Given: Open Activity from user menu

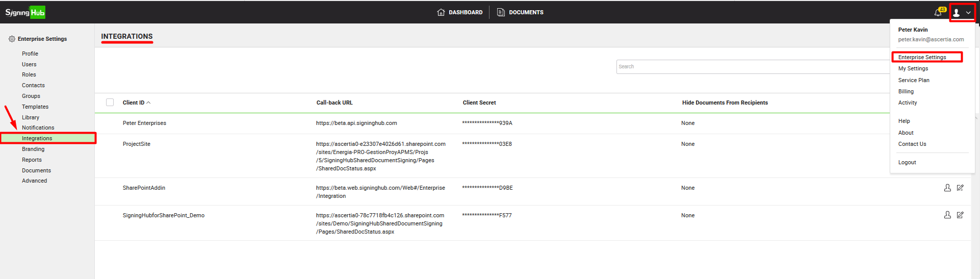Looking at the screenshot, I should click(907, 103).
